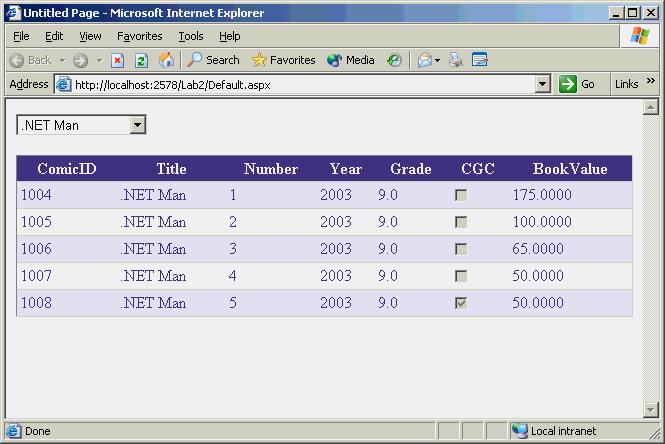Maximize the Internet Explorer window
The width and height of the screenshot is (665, 444).
(632, 13)
